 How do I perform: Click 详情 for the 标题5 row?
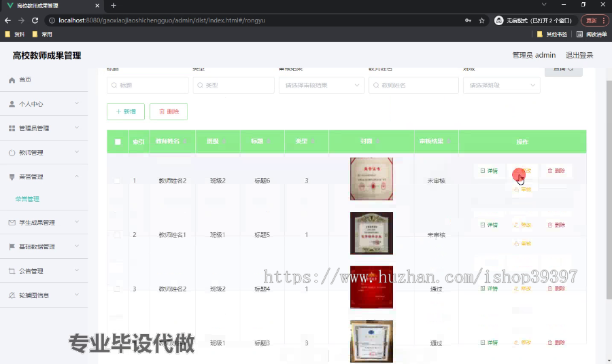(489, 225)
